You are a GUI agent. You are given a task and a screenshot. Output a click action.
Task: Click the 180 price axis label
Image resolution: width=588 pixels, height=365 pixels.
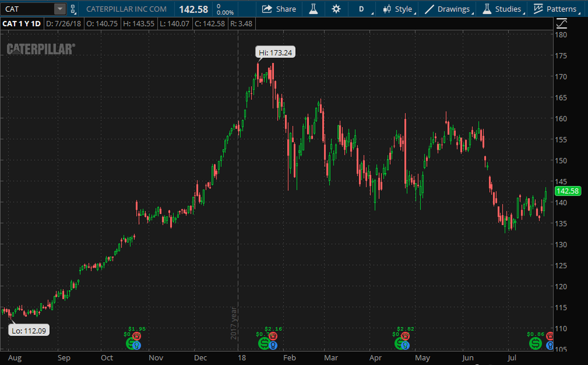click(x=561, y=34)
